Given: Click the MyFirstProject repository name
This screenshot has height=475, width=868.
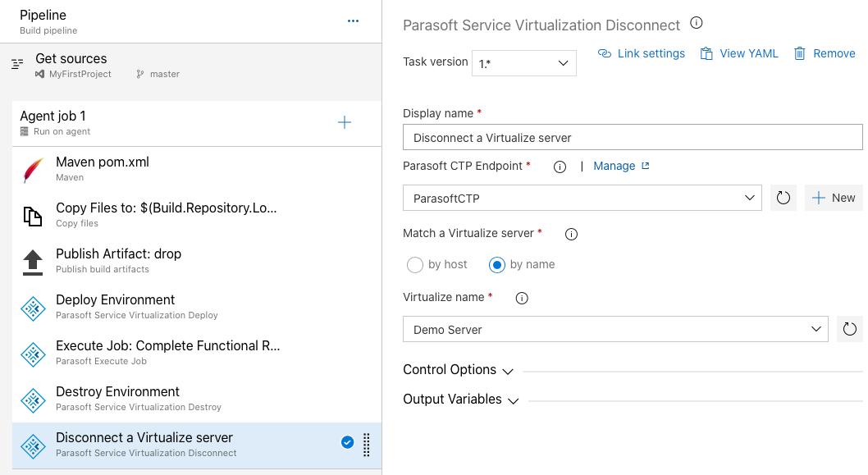Looking at the screenshot, I should point(80,74).
